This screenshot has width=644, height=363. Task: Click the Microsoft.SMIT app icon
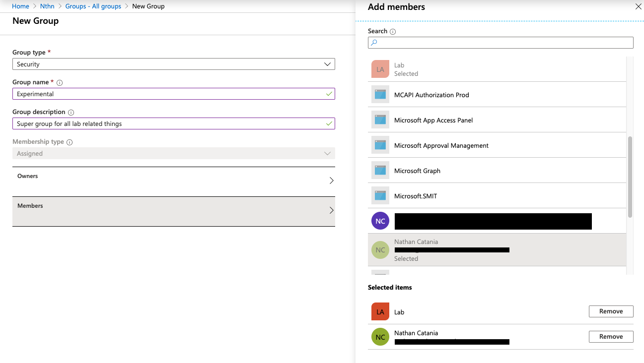coord(380,195)
